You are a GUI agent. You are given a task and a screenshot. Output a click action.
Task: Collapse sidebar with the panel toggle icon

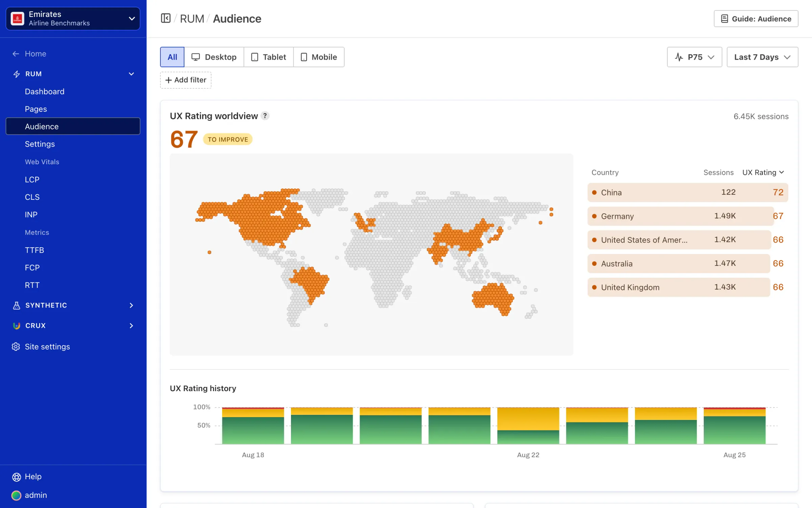(x=165, y=18)
